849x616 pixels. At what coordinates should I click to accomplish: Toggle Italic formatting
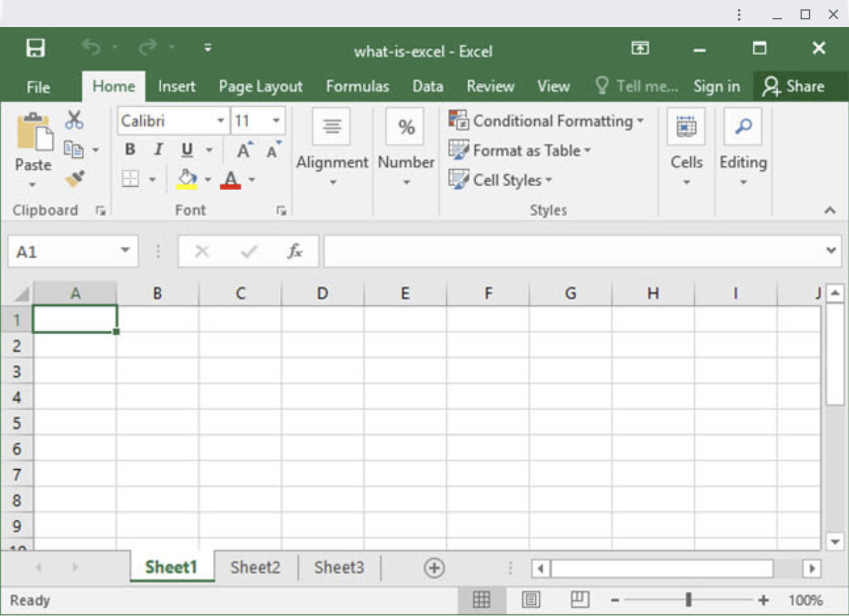[x=159, y=149]
